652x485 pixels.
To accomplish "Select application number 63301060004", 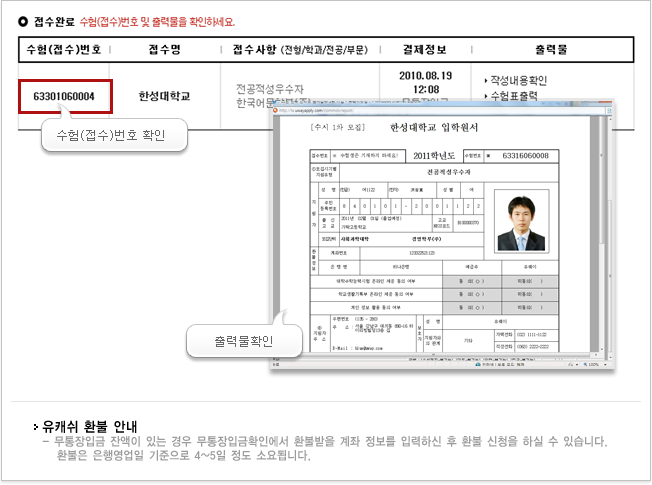I will (64, 97).
